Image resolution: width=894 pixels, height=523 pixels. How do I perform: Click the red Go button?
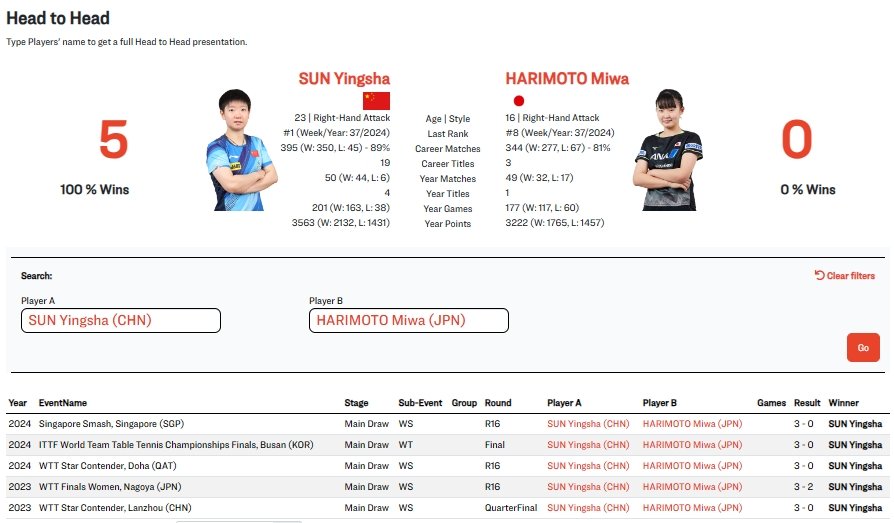[x=863, y=347]
